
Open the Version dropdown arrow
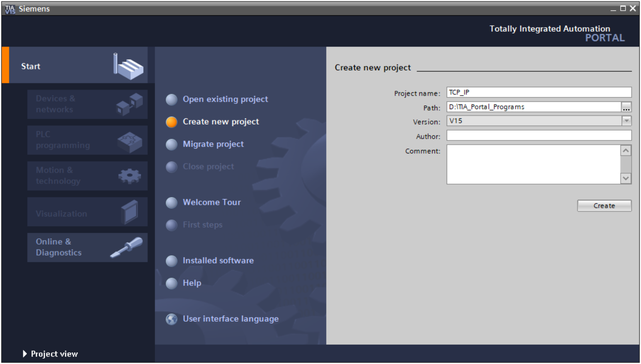pos(626,121)
